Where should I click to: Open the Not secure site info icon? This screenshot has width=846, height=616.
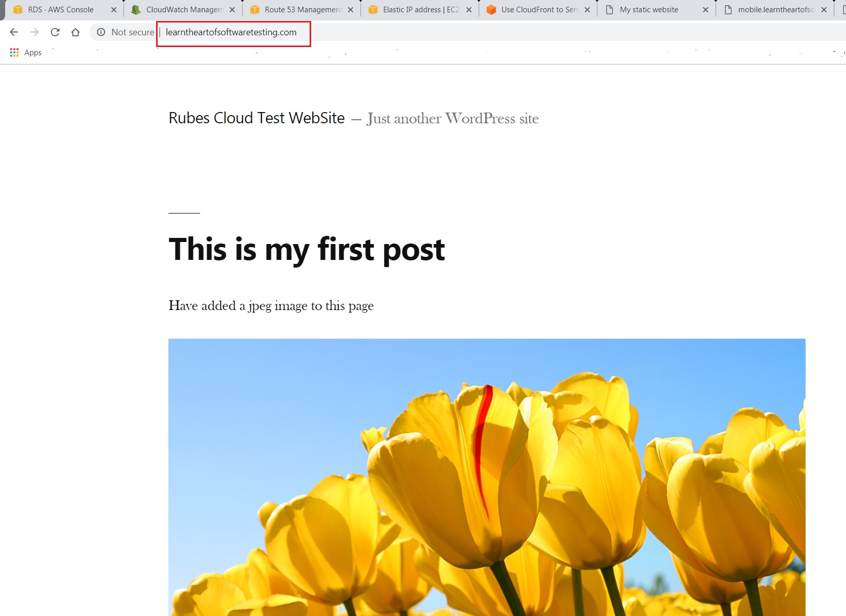point(101,32)
